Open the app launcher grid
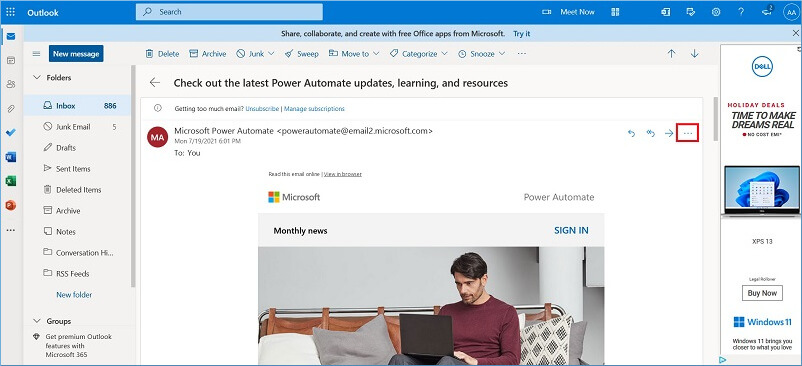 tap(11, 12)
